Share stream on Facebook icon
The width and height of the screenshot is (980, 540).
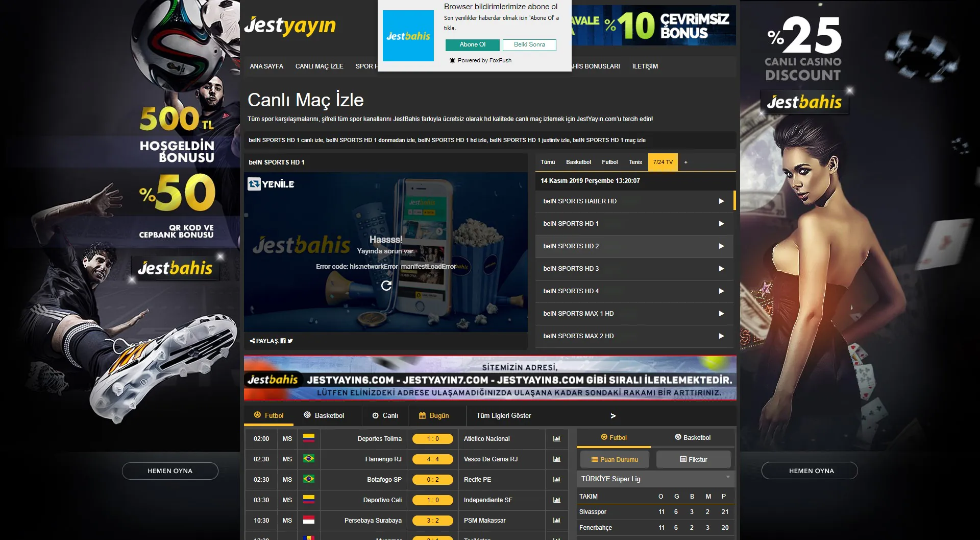coord(283,341)
